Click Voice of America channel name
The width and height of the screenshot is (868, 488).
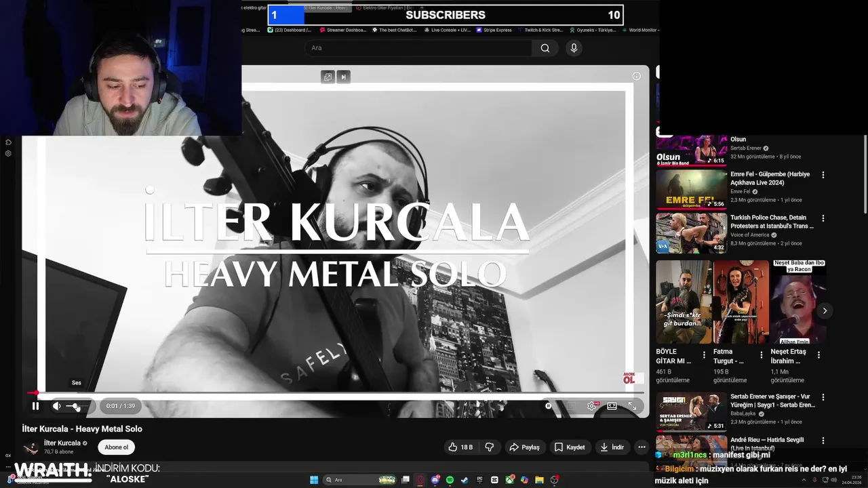[750, 235]
